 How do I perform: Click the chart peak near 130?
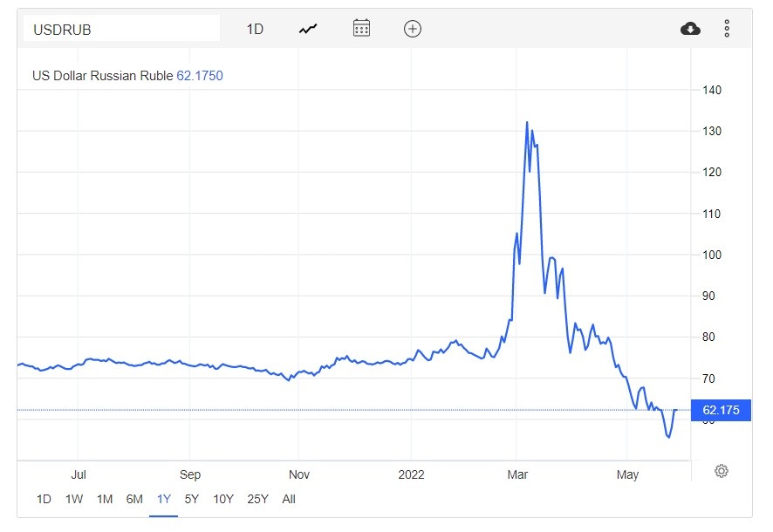coord(527,123)
